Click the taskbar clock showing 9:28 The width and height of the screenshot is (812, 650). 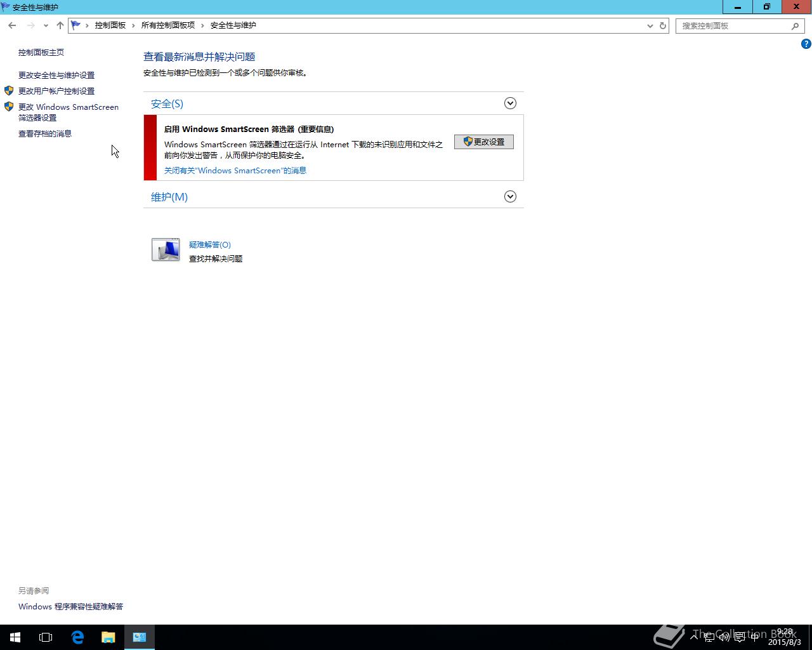[x=785, y=637]
